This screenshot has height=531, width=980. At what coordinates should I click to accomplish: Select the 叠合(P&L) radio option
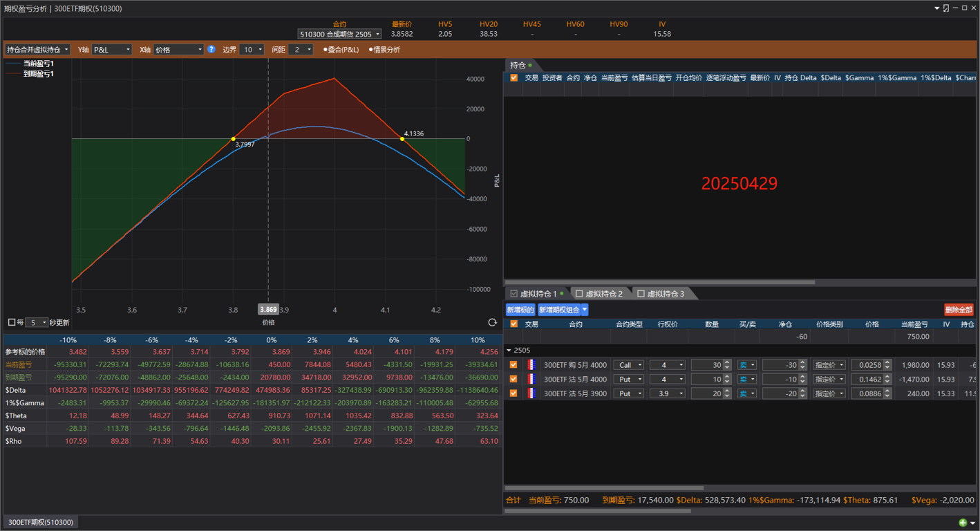point(341,50)
